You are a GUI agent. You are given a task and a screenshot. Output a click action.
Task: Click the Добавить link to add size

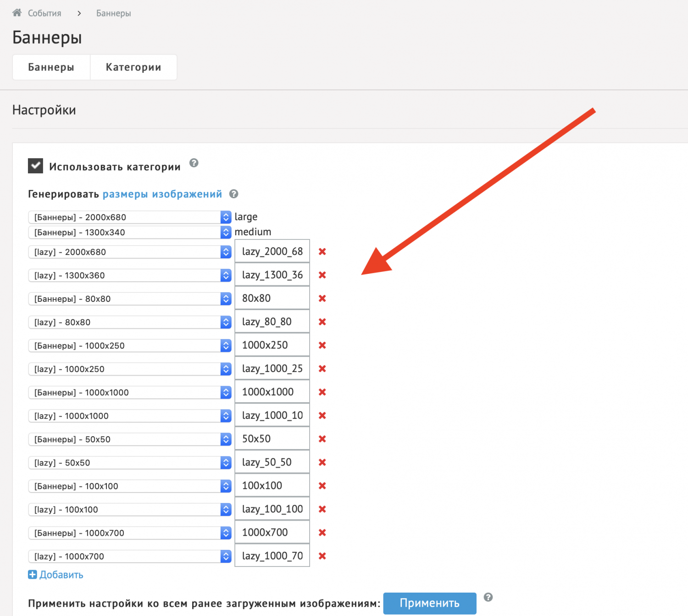pos(56,575)
